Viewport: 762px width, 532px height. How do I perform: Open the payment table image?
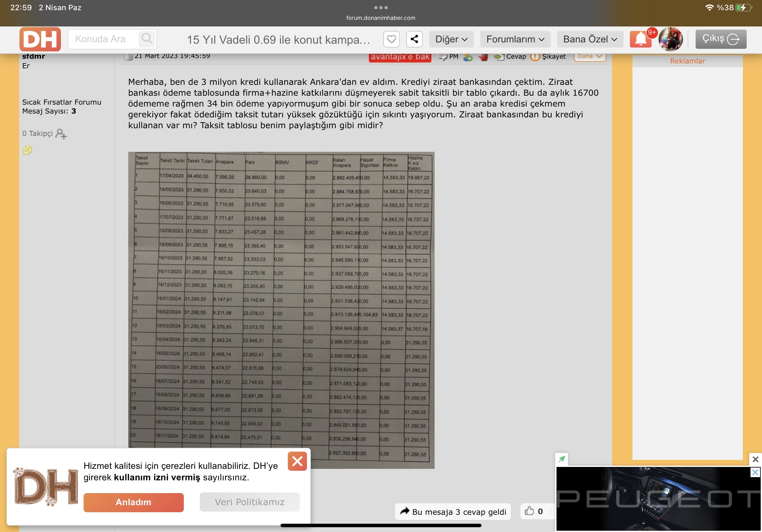click(x=281, y=310)
